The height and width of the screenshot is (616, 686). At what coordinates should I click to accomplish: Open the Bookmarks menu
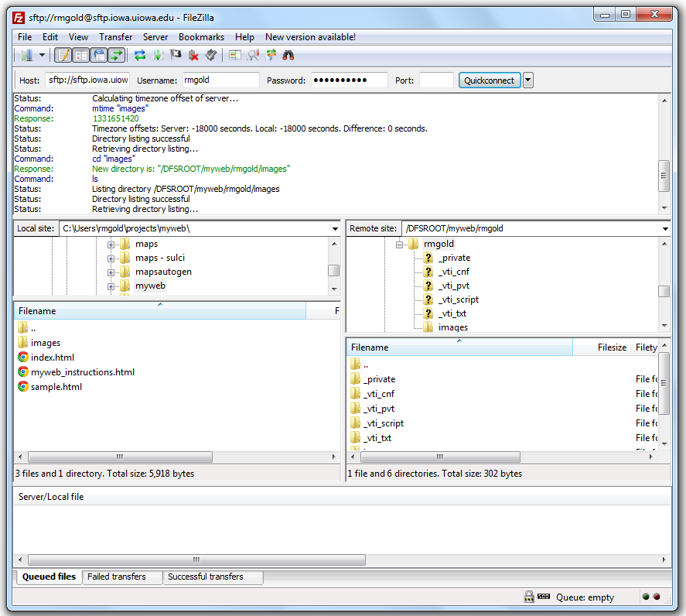pyautogui.click(x=201, y=37)
